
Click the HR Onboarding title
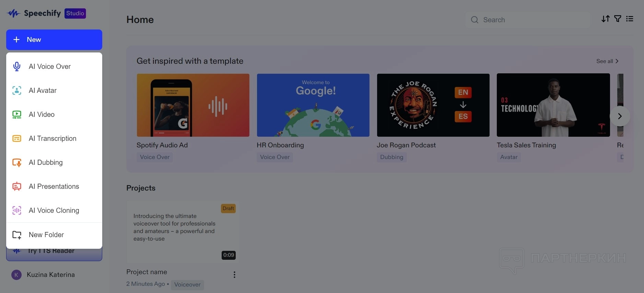pos(280,145)
